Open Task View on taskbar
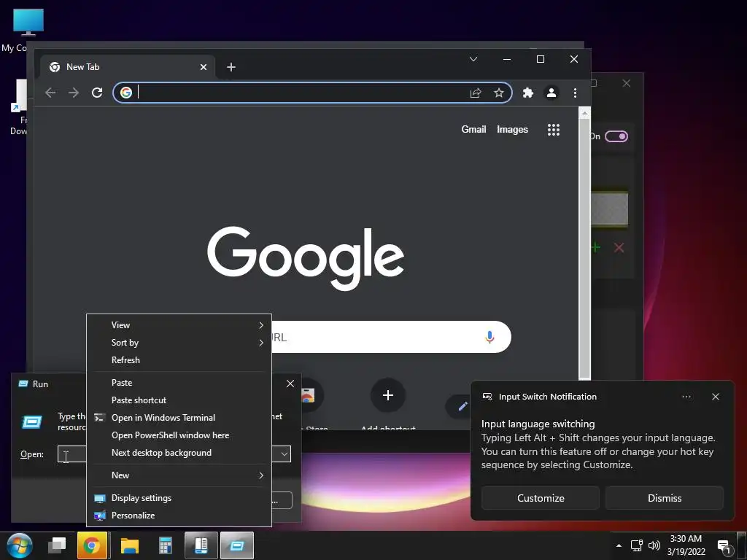The image size is (747, 560). [x=57, y=545]
